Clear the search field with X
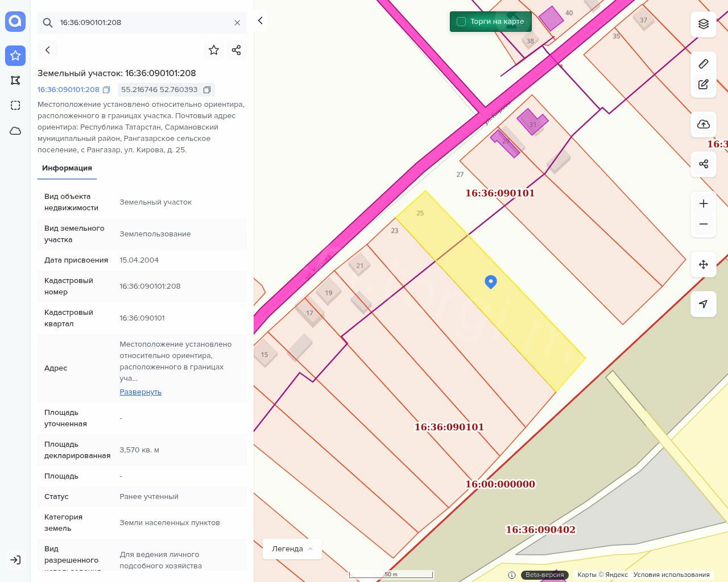The height and width of the screenshot is (582, 728). tap(237, 23)
